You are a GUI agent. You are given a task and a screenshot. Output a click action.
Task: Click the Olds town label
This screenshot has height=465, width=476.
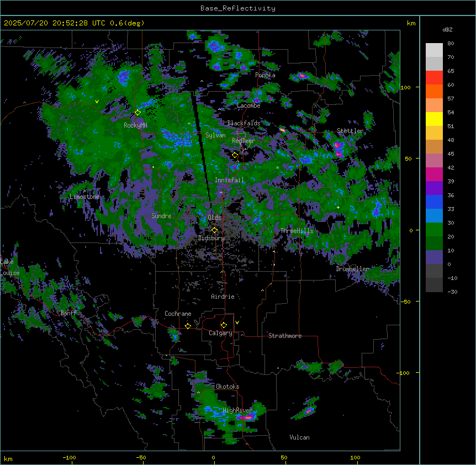coord(214,218)
